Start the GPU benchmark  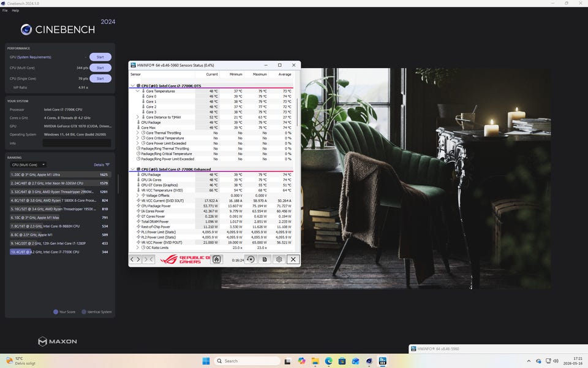(100, 57)
